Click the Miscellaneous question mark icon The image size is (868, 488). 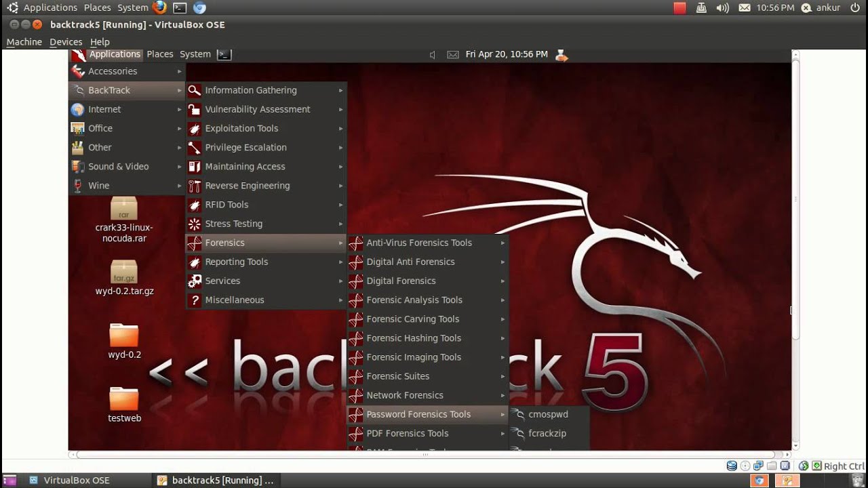coord(195,300)
